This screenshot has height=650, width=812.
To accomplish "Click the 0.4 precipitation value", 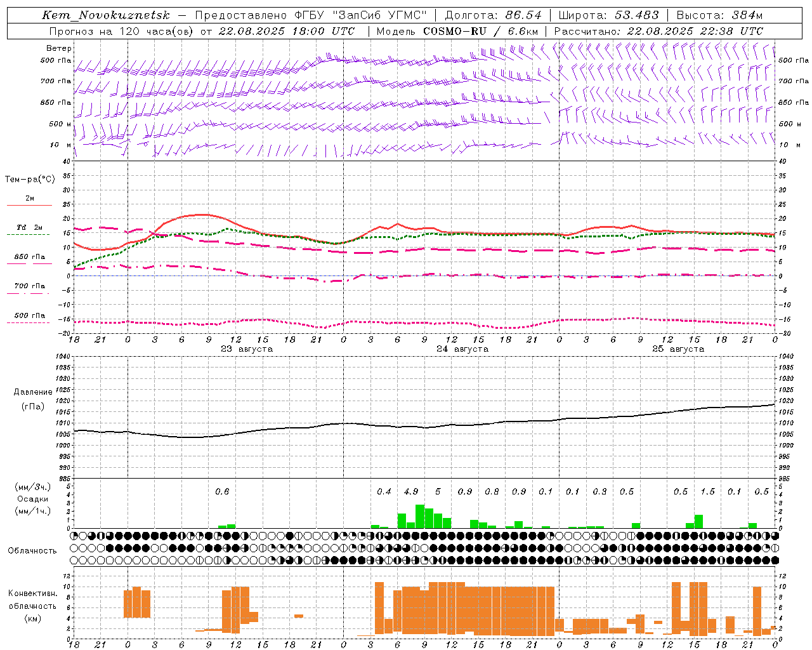I will click(384, 491).
